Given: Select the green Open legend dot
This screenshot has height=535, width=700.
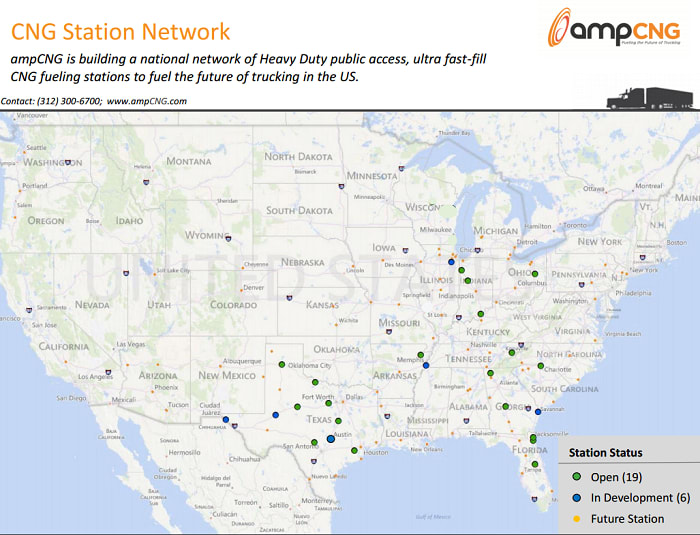Looking at the screenshot, I should pos(576,476).
